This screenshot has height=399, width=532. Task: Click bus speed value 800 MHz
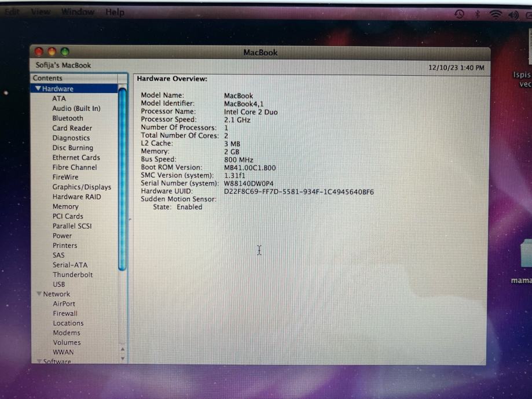pos(239,160)
